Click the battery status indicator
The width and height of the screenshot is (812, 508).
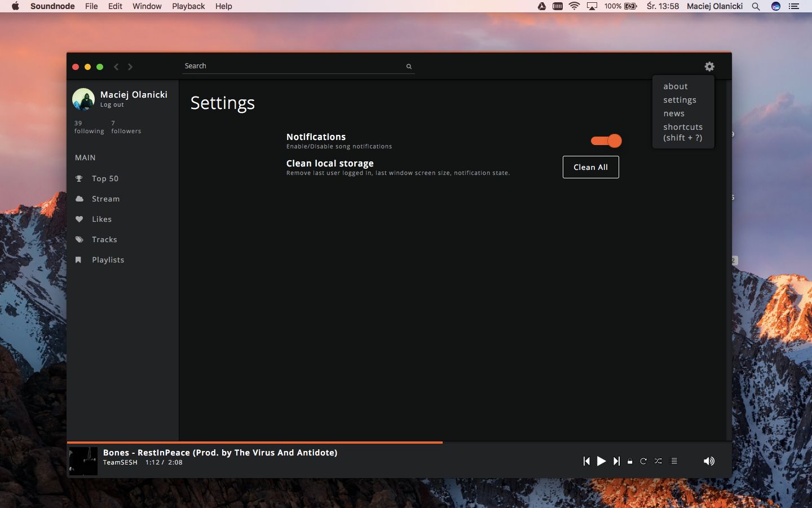pos(620,6)
